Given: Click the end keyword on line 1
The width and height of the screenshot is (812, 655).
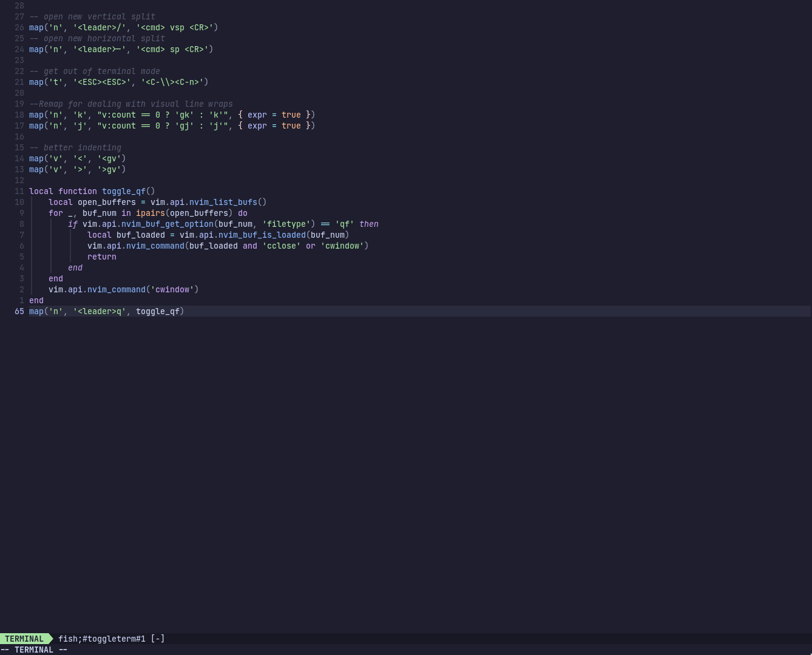Looking at the screenshot, I should point(36,300).
